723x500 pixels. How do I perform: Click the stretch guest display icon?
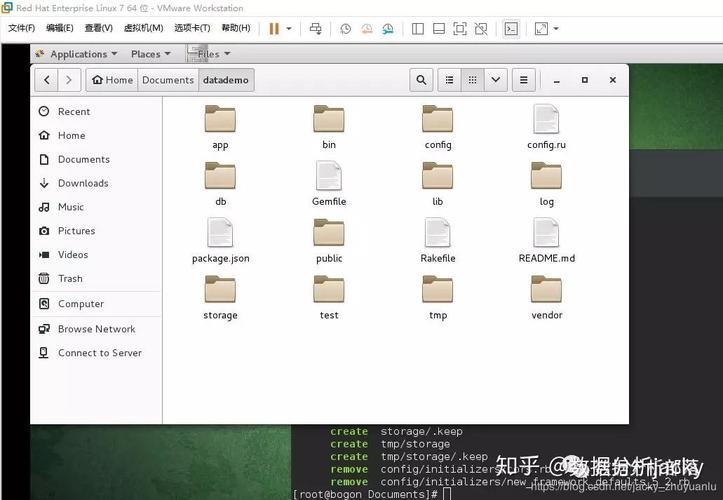tap(541, 29)
